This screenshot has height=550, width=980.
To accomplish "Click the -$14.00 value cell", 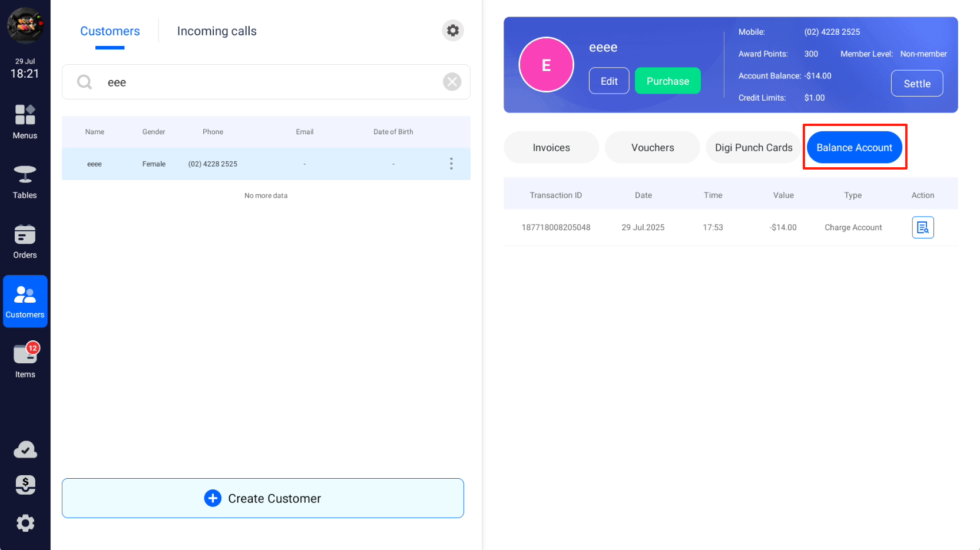I will (783, 227).
